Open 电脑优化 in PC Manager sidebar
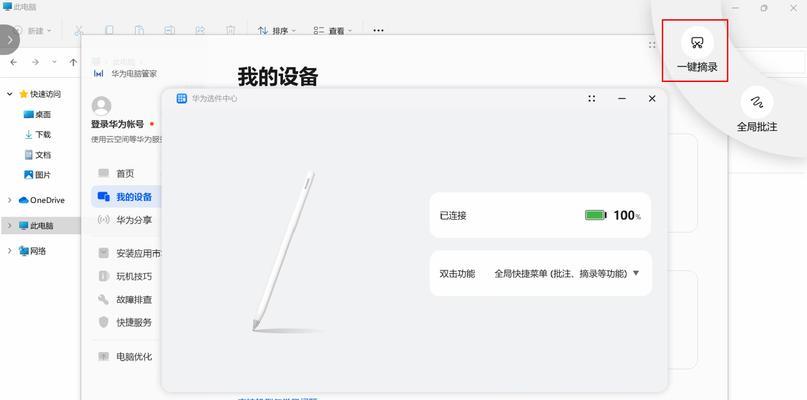Image resolution: width=807 pixels, height=400 pixels. pos(127,356)
